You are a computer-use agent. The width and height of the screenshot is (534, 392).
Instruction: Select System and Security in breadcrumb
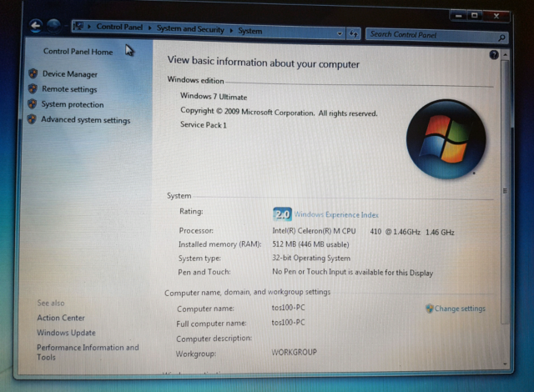[x=190, y=29]
